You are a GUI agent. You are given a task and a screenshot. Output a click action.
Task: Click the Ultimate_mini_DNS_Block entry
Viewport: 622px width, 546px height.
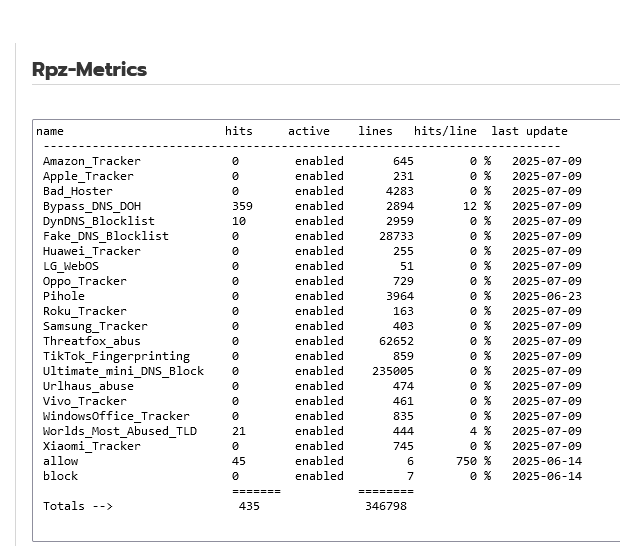[x=123, y=371]
